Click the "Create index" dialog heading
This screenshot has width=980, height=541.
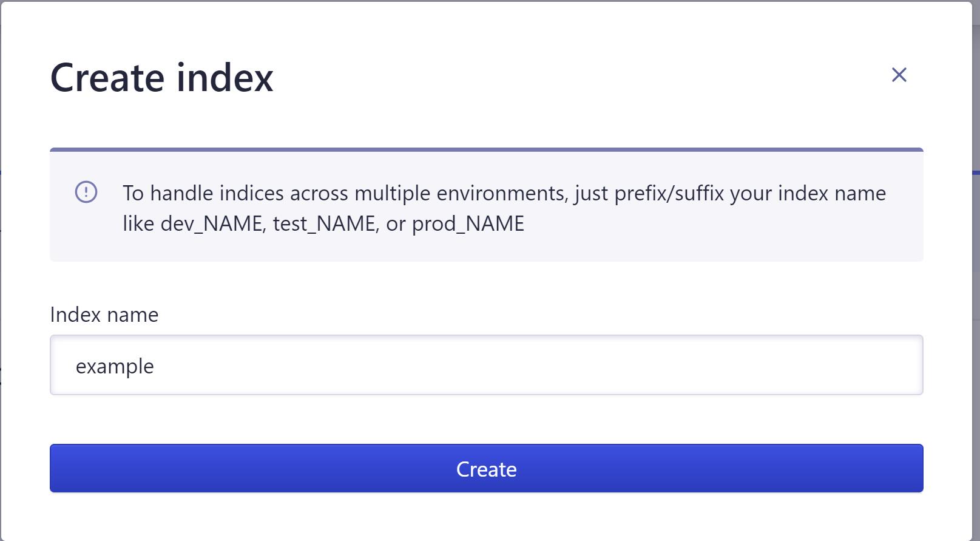tap(161, 78)
